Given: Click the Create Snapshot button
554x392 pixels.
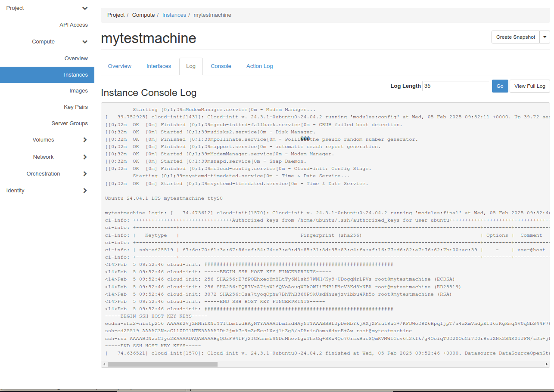Looking at the screenshot, I should click(x=516, y=37).
